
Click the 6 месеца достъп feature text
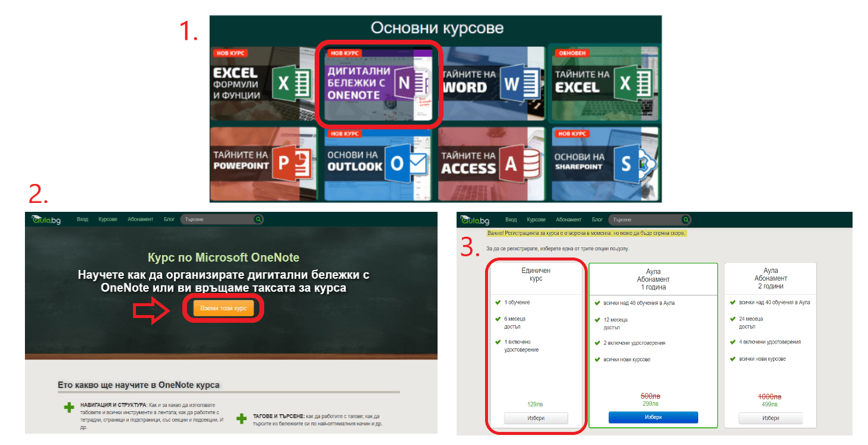click(515, 323)
